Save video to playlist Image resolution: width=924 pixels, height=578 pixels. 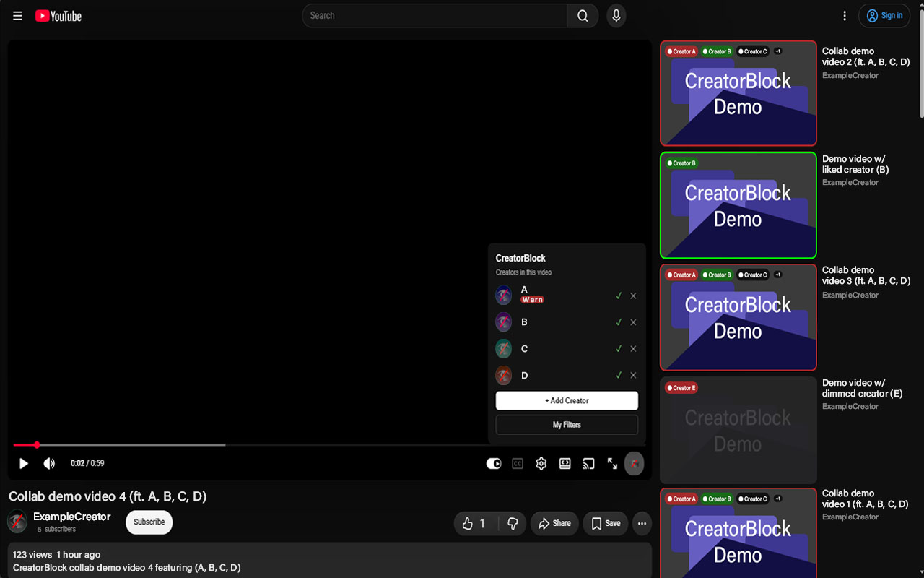606,524
